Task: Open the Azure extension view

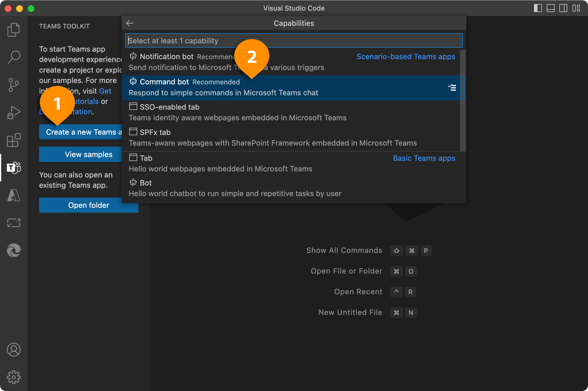Action: point(13,195)
